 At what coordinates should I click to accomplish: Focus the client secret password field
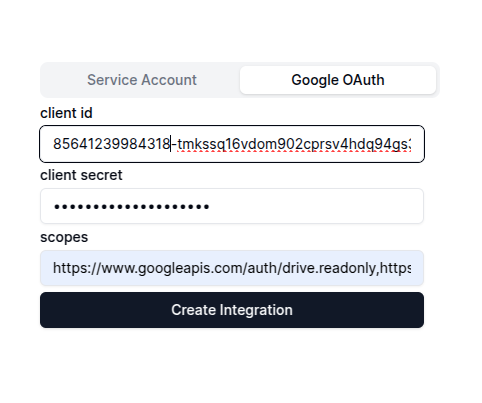click(232, 206)
